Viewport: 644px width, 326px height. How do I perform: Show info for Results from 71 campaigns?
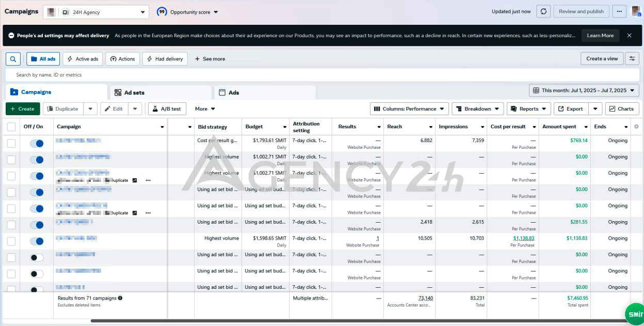(x=120, y=298)
